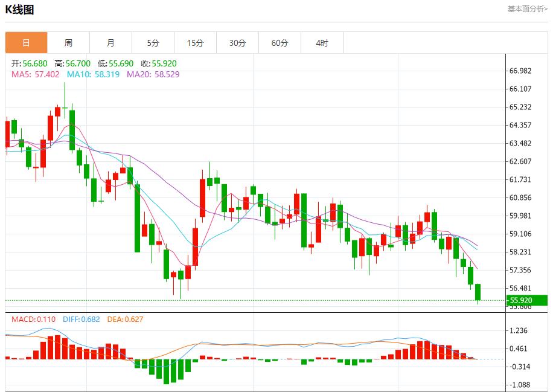Screen dimensions: 553x392
Task: Click the MA5 indicator label
Action: [x=36, y=74]
